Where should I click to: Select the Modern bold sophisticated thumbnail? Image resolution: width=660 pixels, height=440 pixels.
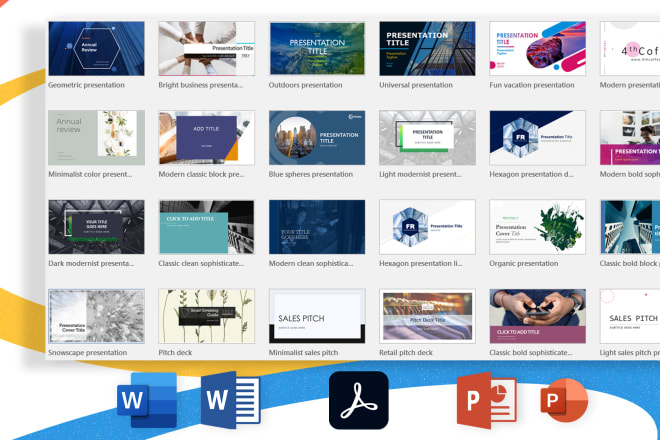coord(630,138)
